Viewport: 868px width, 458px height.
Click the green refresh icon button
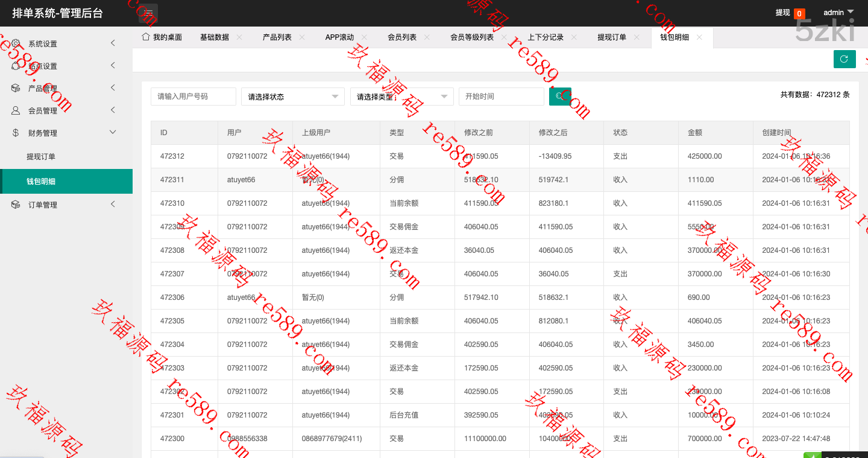(844, 59)
